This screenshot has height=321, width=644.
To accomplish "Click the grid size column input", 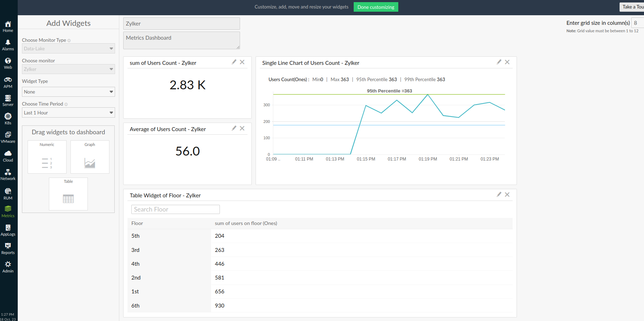I will (x=637, y=23).
